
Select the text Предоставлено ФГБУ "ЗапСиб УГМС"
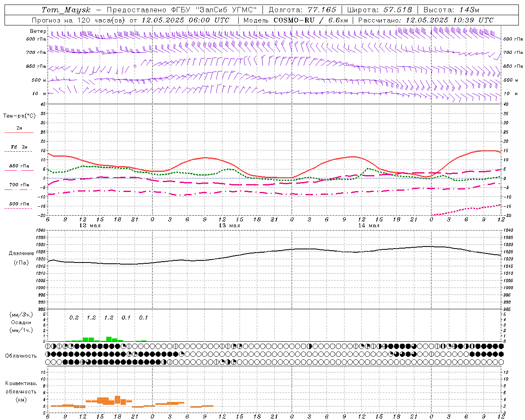pyautogui.click(x=182, y=10)
